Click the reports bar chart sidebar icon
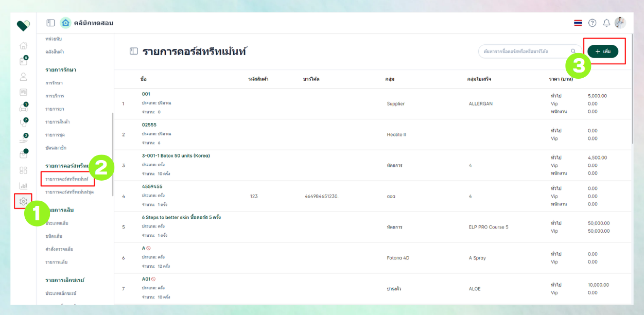The width and height of the screenshot is (644, 315). [x=23, y=186]
